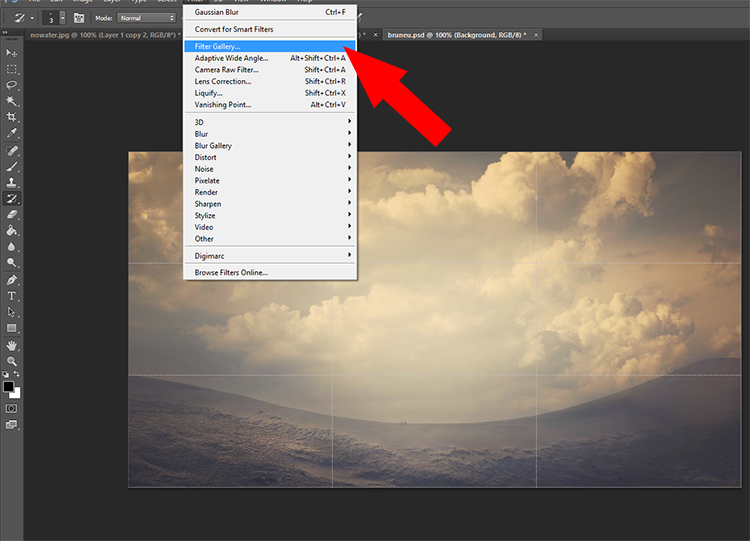Select the History Brush tool in toolbox
This screenshot has width=750, height=541.
[x=11, y=199]
